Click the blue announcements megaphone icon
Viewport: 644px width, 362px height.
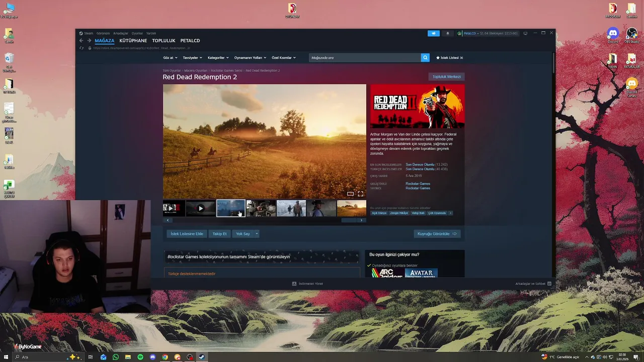click(434, 33)
